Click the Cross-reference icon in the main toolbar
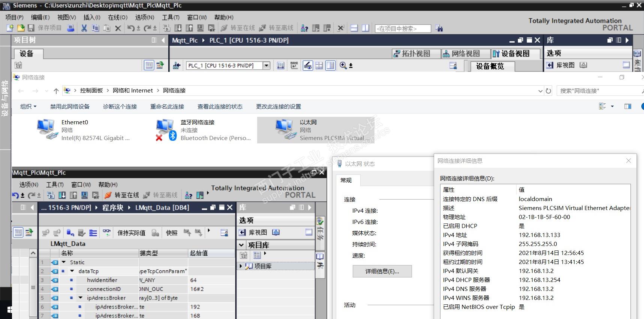The height and width of the screenshot is (319, 644). 341,28
